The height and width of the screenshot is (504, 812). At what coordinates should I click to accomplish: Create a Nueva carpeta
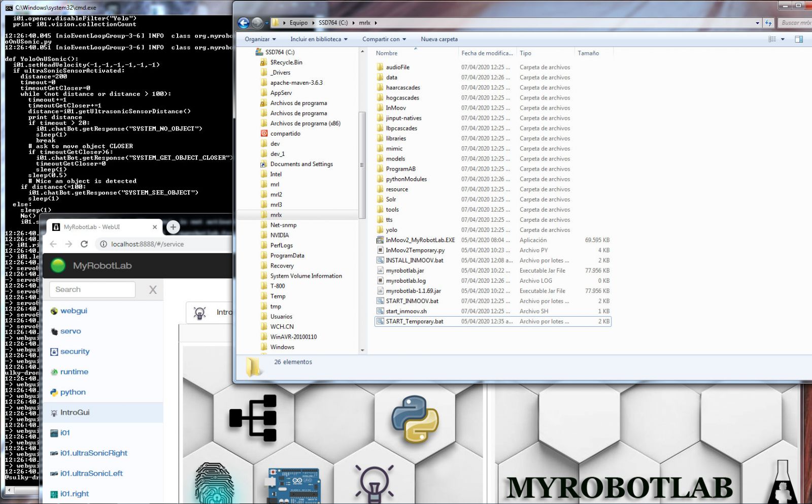point(439,39)
